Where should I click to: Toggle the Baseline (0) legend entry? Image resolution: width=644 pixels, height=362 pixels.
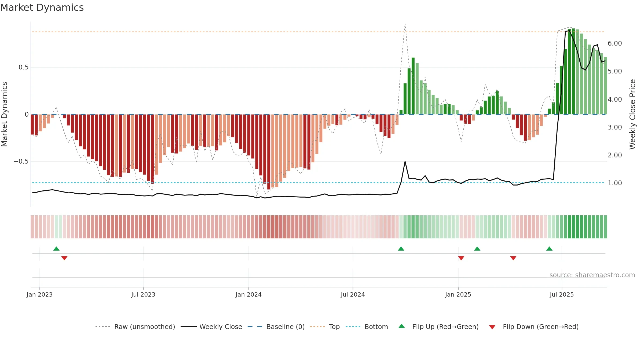(276, 327)
